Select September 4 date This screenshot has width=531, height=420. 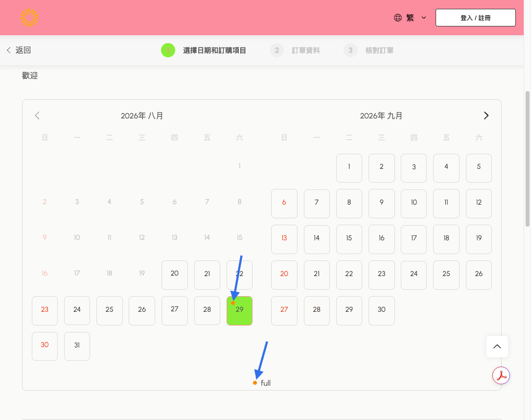coord(446,168)
